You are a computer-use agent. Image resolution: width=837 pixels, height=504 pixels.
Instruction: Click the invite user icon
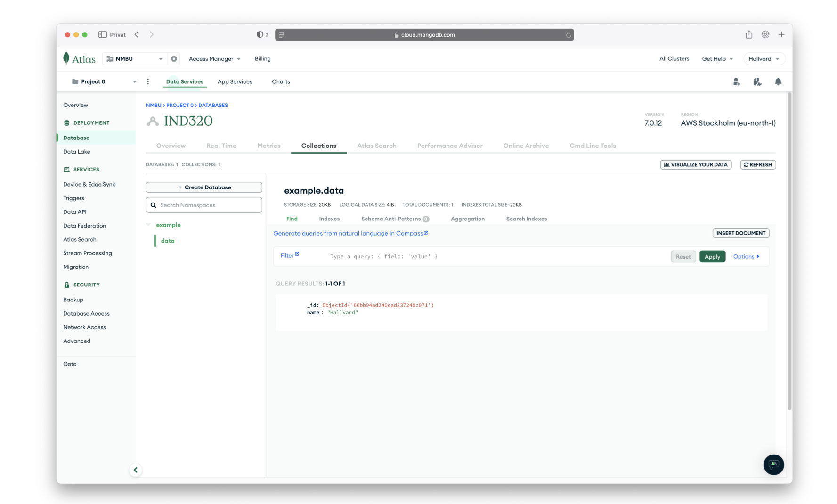[x=737, y=81]
